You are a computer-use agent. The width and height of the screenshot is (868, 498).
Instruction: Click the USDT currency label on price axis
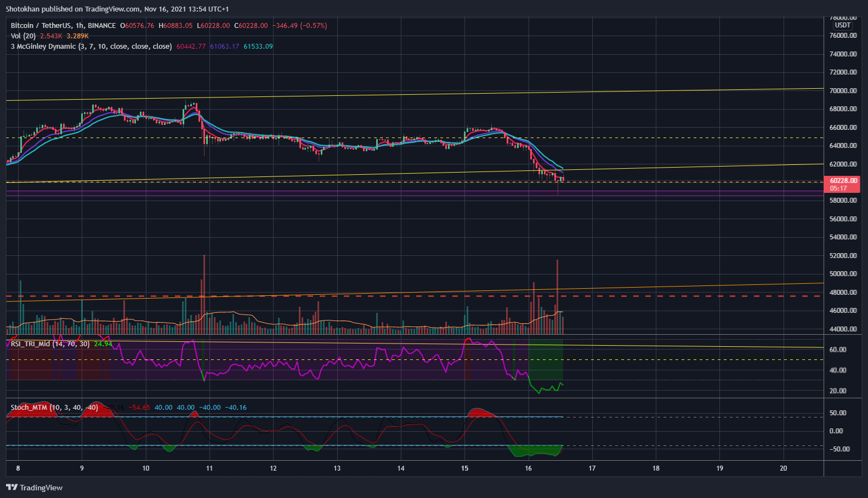pos(843,25)
